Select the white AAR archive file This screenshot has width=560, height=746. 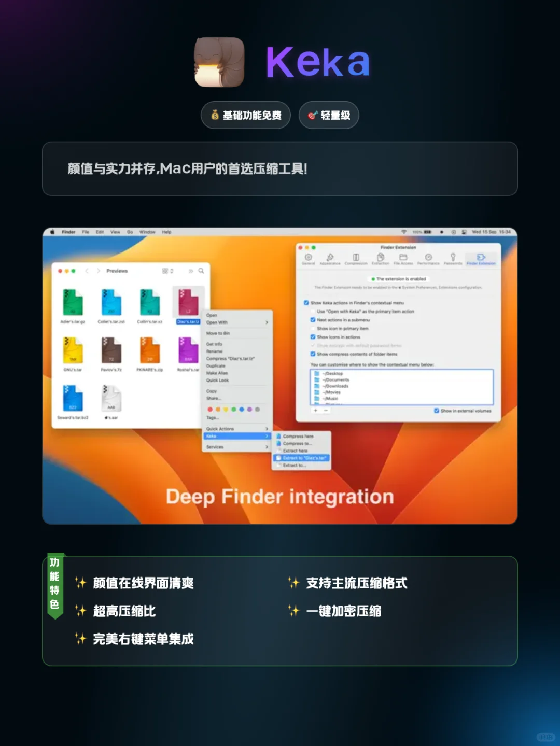click(111, 398)
